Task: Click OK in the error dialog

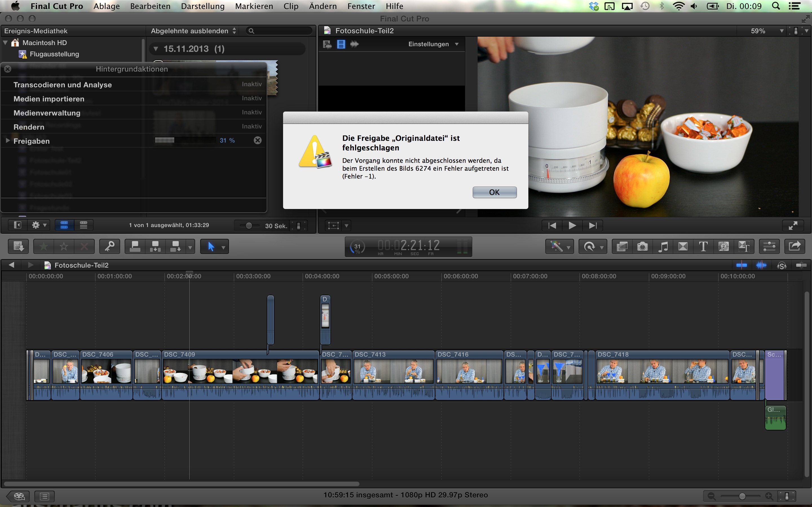Action: 494,192
